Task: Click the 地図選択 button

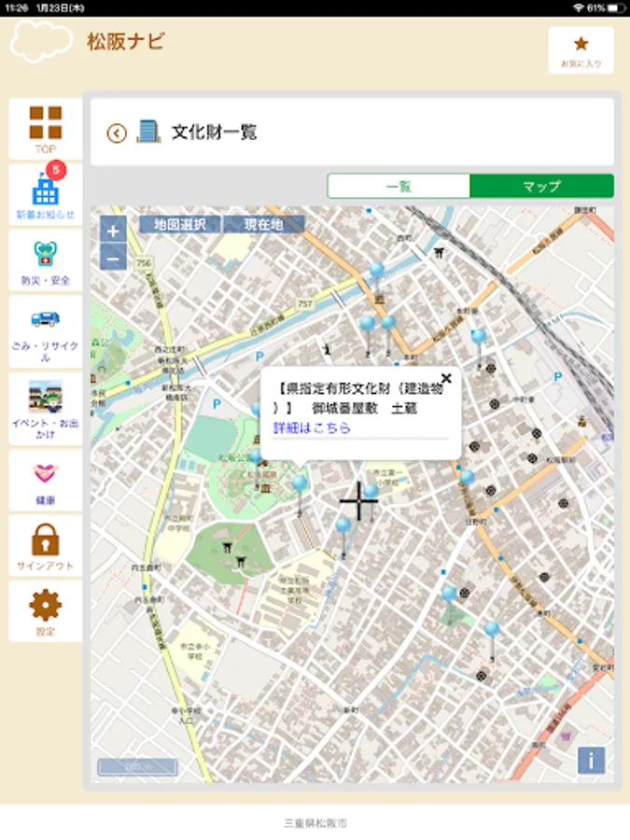Action: click(180, 224)
